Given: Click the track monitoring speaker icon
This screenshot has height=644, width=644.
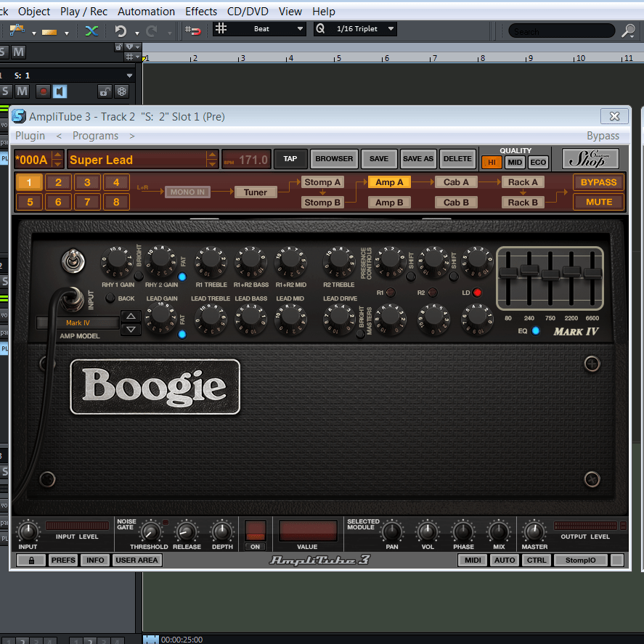Looking at the screenshot, I should tap(60, 91).
